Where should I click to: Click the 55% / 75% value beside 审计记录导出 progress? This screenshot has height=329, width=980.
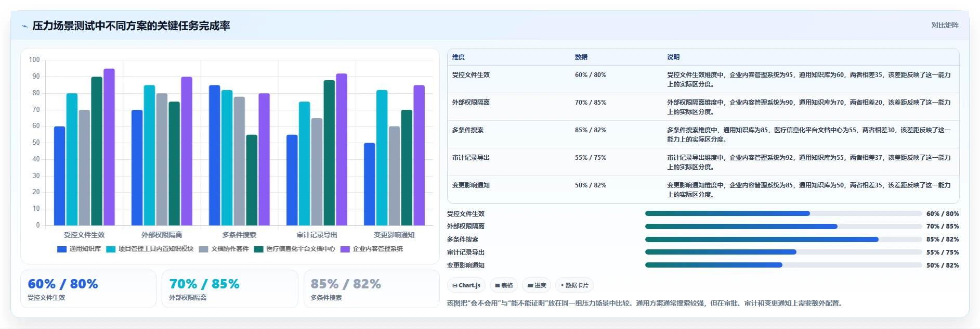pos(943,252)
